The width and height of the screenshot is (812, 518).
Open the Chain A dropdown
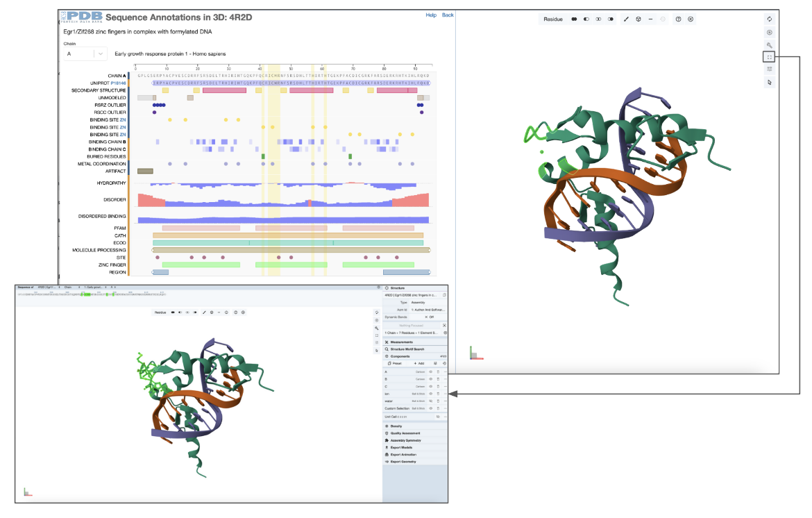click(x=85, y=53)
